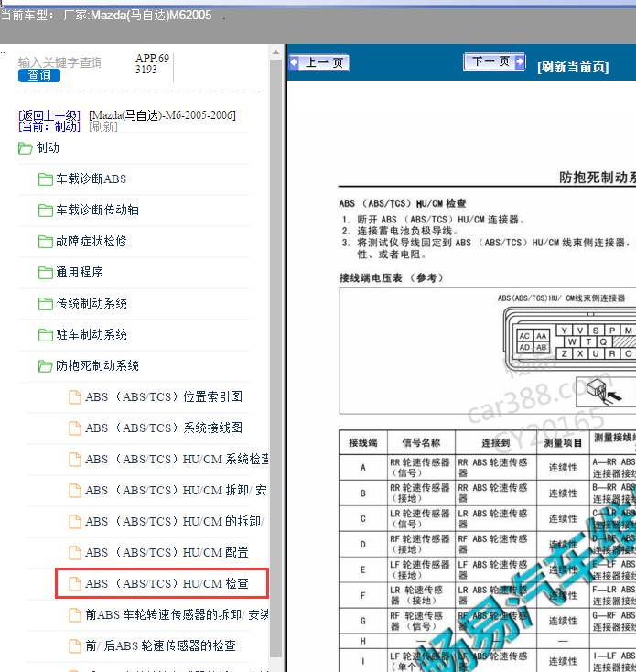Viewport: 636px width, 672px height.
Task: Click the 位置索引图 document icon
Action: pyautogui.click(x=75, y=397)
